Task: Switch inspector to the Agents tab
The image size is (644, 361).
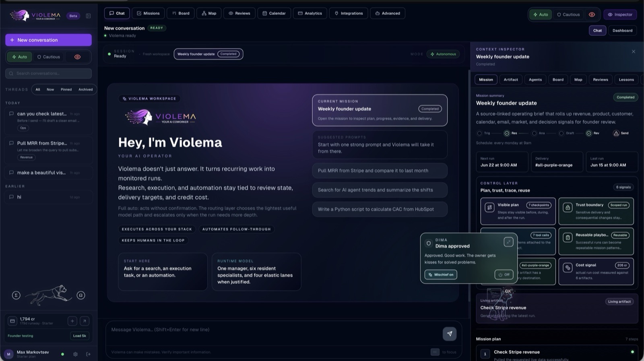Action: [x=535, y=80]
